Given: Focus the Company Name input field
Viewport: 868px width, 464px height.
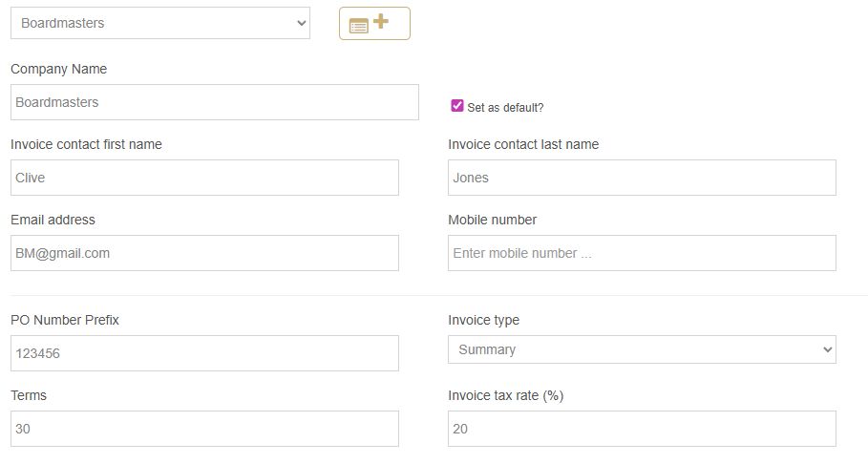Looking at the screenshot, I should click(x=214, y=102).
